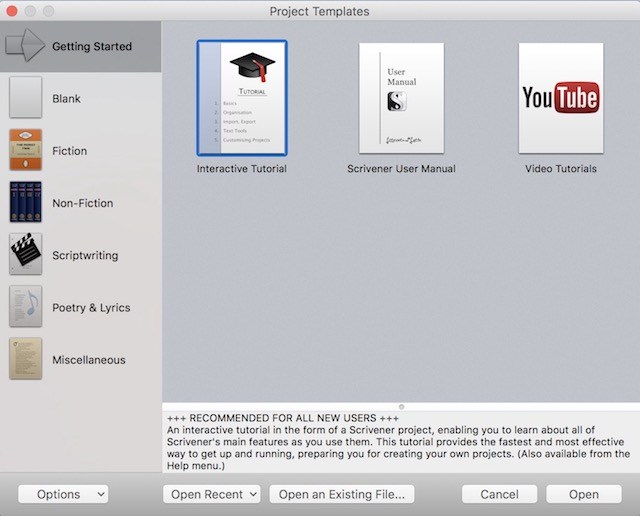Select the Interactive Tutorial template thumbnail
Screen dimensions: 640x516
242,98
